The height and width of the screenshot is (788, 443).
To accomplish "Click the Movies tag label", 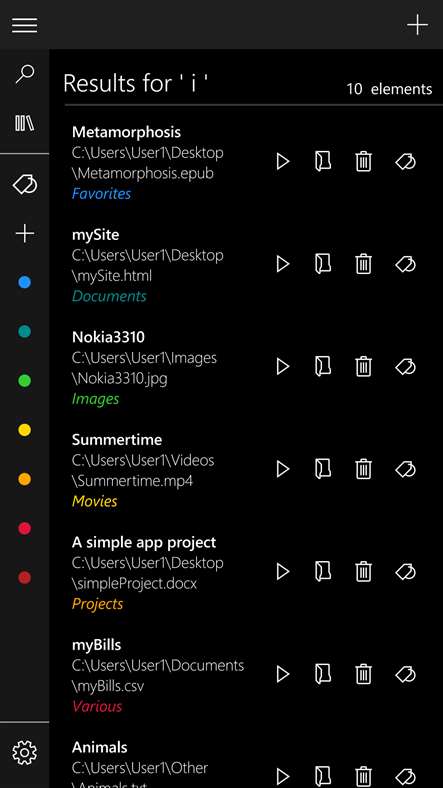I will click(95, 501).
